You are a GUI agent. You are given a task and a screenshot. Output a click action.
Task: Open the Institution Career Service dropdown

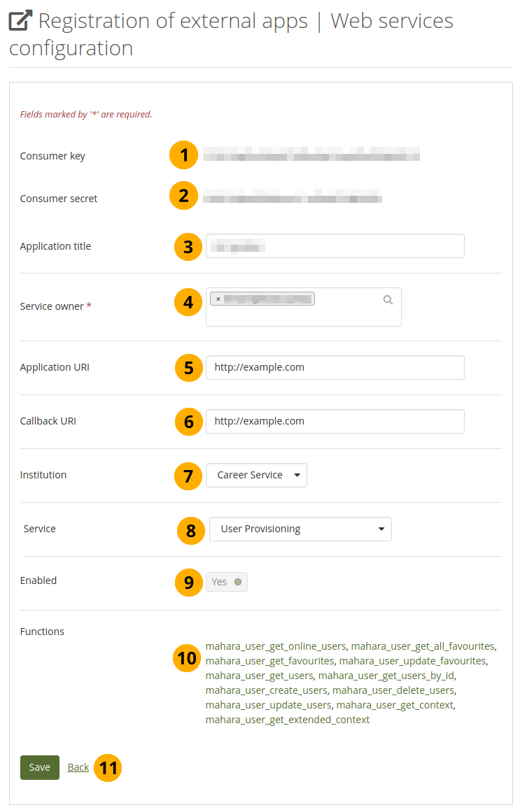(x=256, y=475)
